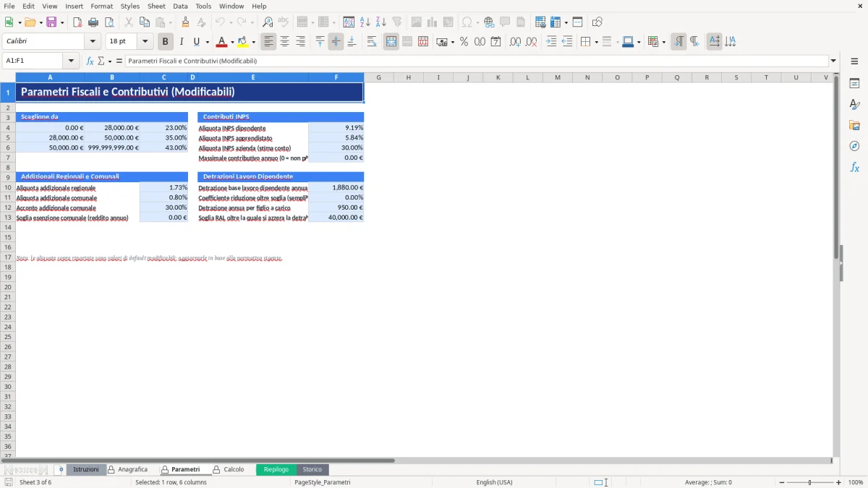
Task: Open the Sheet menu
Action: tap(156, 6)
